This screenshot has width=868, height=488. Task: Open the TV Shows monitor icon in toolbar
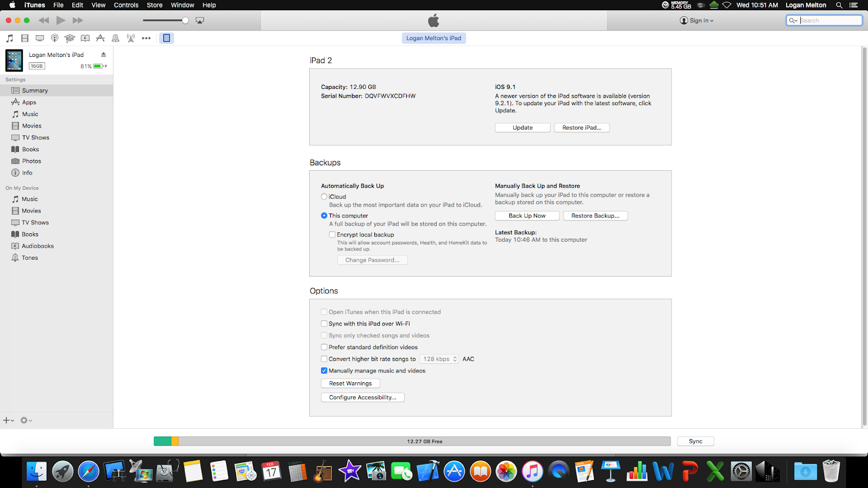coord(40,38)
